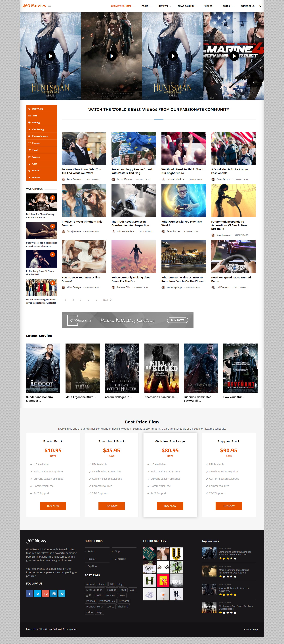Click the Boxing category icon
The height and width of the screenshot is (644, 284).
tap(29, 123)
